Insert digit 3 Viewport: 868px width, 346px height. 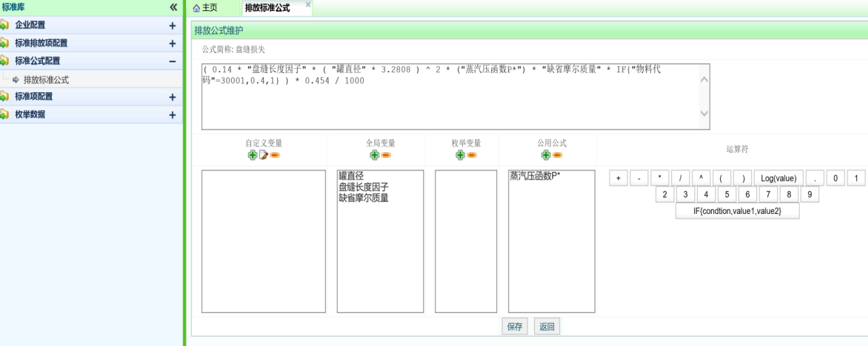(x=685, y=195)
